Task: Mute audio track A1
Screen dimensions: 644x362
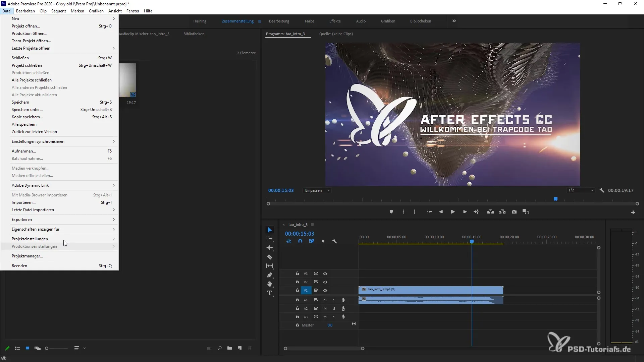Action: [325, 300]
